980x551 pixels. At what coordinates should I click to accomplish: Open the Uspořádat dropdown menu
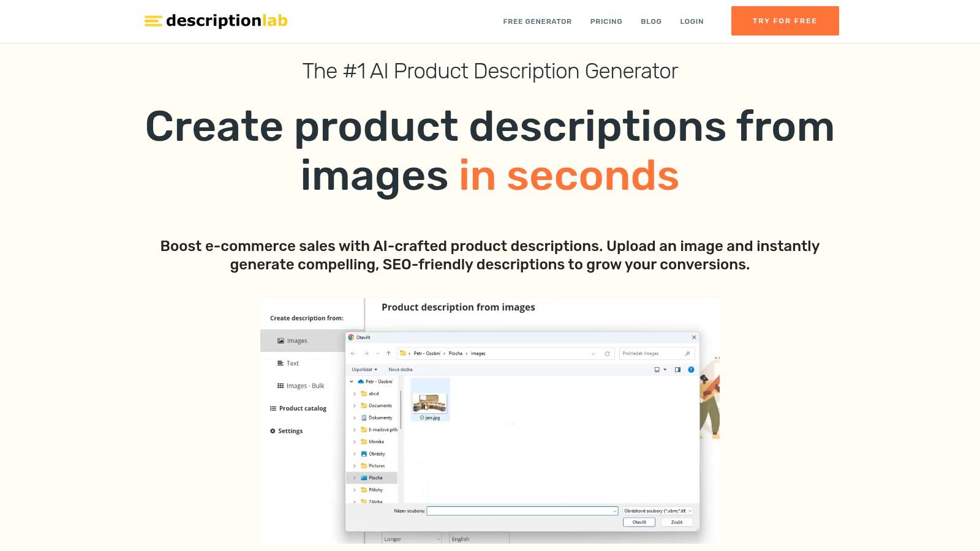pyautogui.click(x=364, y=370)
